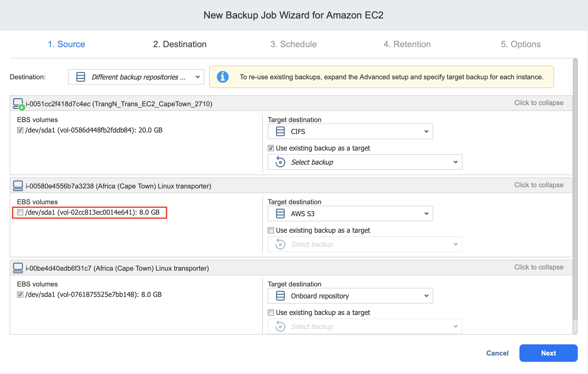Switch to the 3. Schedule step
The height and width of the screenshot is (374, 588).
click(293, 44)
